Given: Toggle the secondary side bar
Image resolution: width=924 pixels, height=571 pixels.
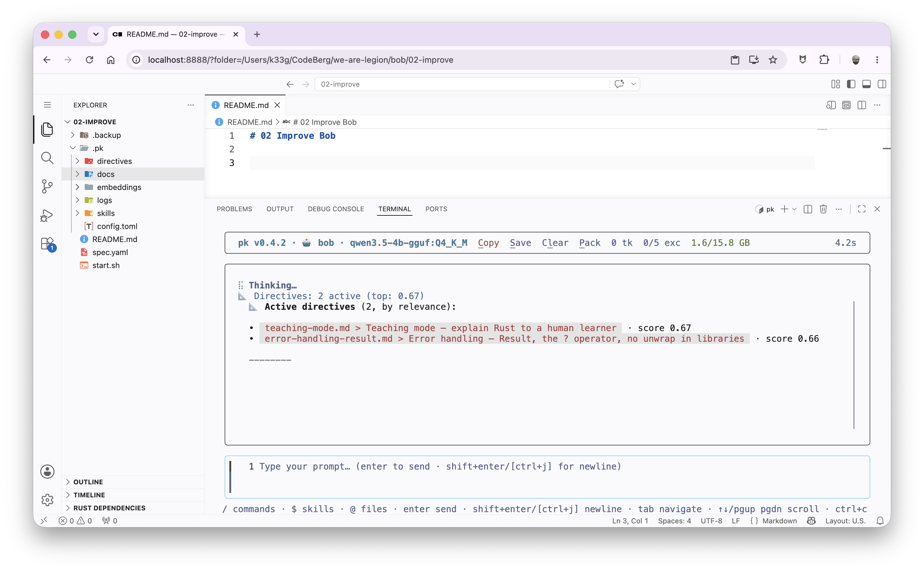Looking at the screenshot, I should (882, 84).
